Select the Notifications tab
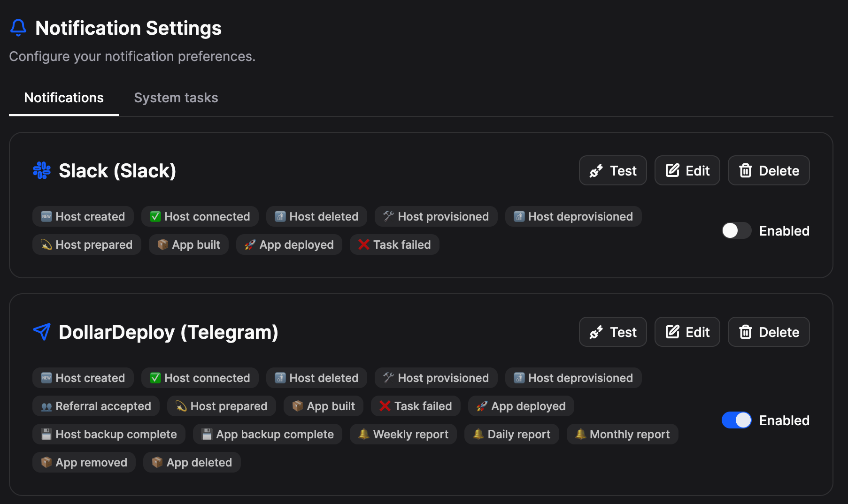Screen dimensions: 848x504 tap(64, 98)
